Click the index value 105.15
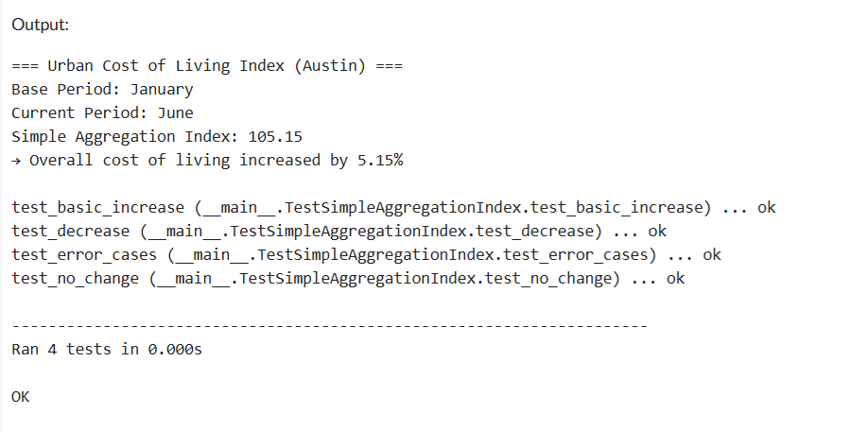868x431 pixels. coord(275,137)
